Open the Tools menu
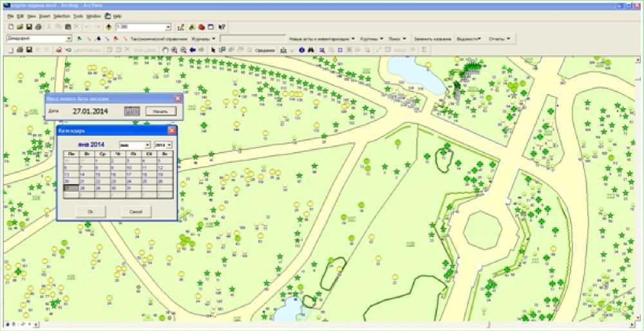Viewport: 644px width, 331px height. 78,15
